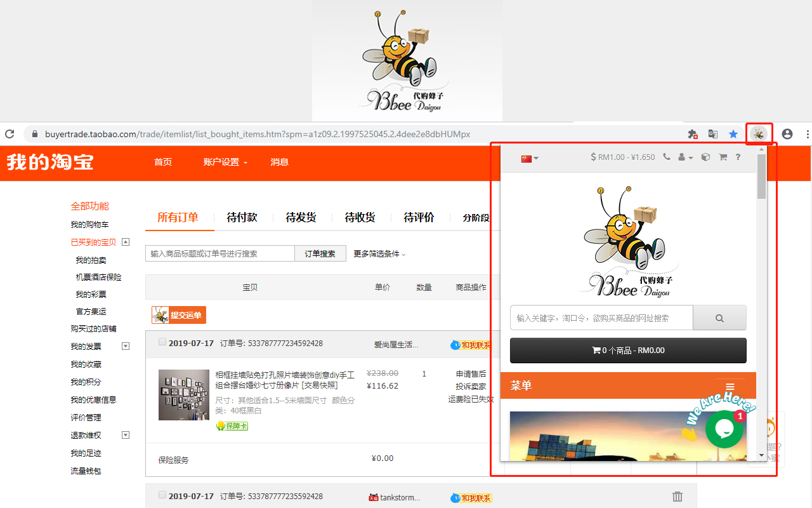Open the Chrome three-dot menu
Image resolution: width=812 pixels, height=508 pixels.
click(807, 134)
